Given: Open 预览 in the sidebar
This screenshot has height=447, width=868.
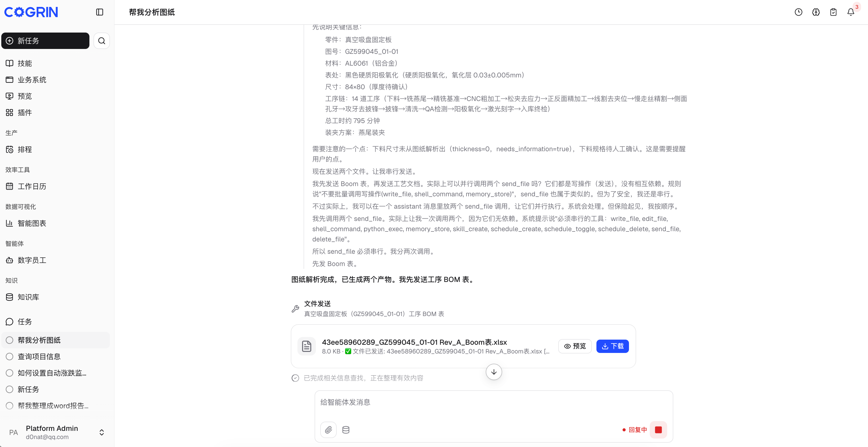Looking at the screenshot, I should click(x=56, y=96).
